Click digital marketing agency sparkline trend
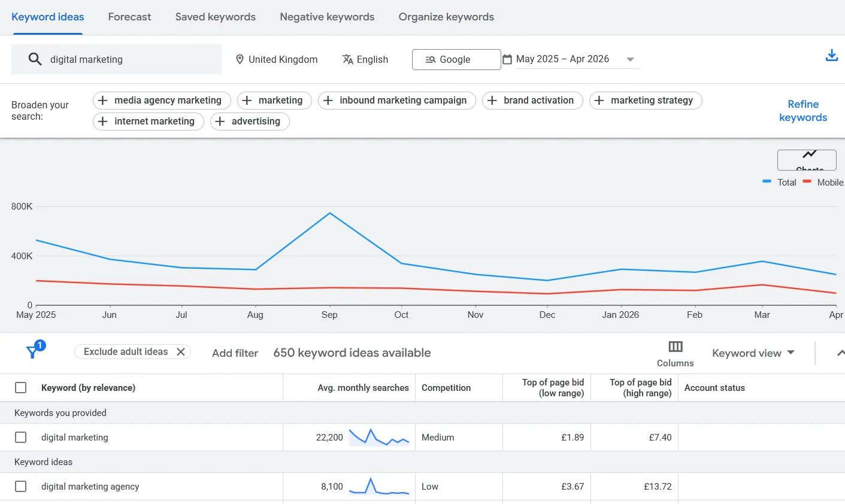The height and width of the screenshot is (504, 845). coord(379,487)
